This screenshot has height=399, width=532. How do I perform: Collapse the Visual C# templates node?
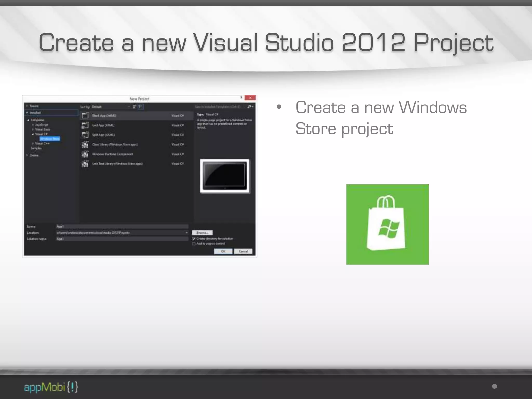[33, 134]
